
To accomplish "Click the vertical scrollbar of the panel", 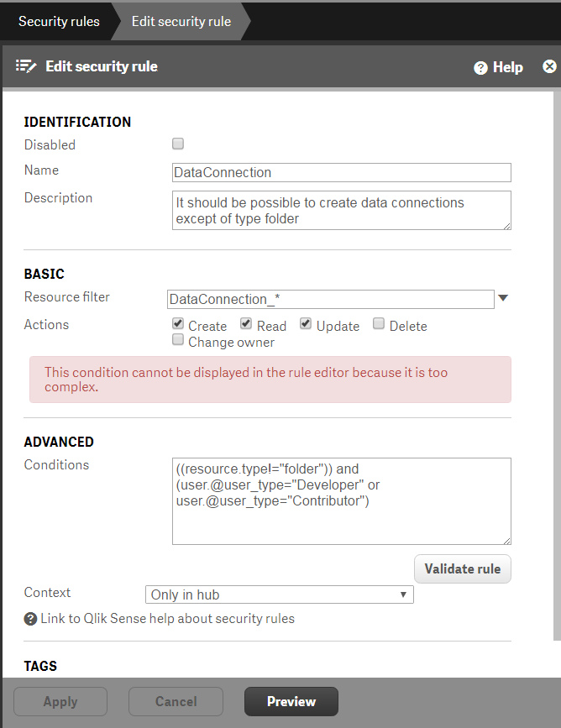I will point(557,367).
